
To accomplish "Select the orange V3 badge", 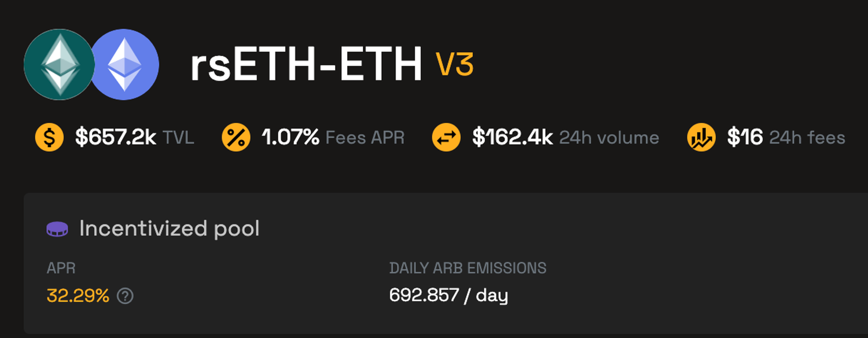I will [455, 64].
